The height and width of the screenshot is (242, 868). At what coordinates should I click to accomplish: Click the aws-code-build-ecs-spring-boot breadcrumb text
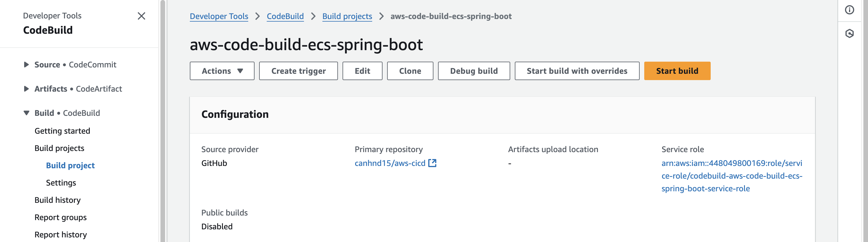pyautogui.click(x=451, y=16)
